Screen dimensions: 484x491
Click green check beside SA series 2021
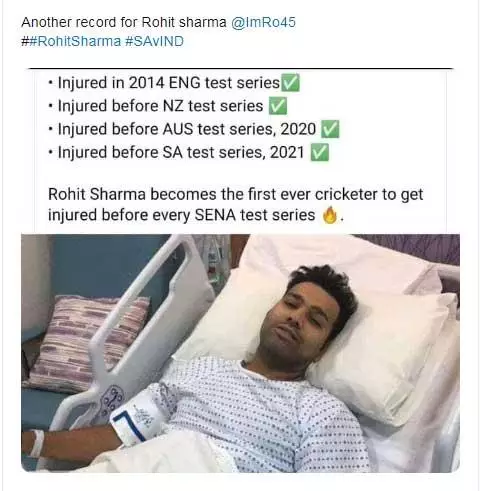[320, 153]
